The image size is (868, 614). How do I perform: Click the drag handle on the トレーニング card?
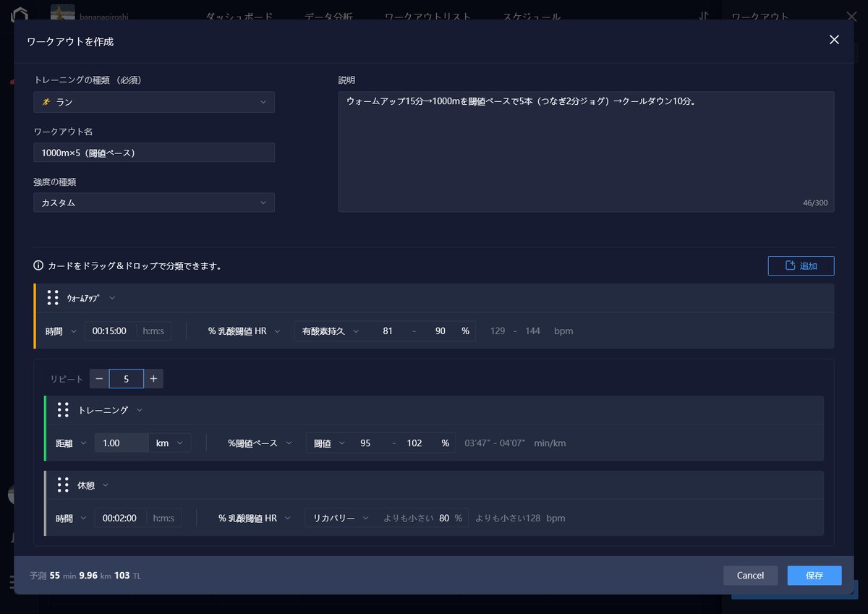coord(63,410)
